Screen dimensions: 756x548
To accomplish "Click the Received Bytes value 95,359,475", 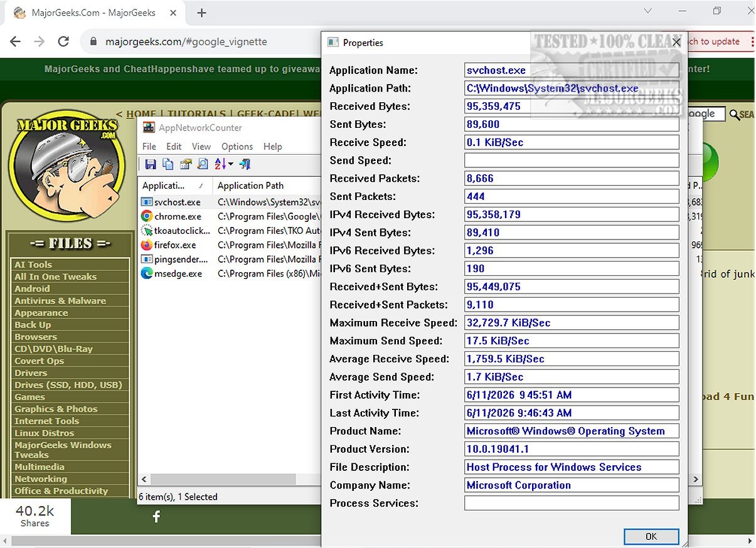I will [572, 107].
